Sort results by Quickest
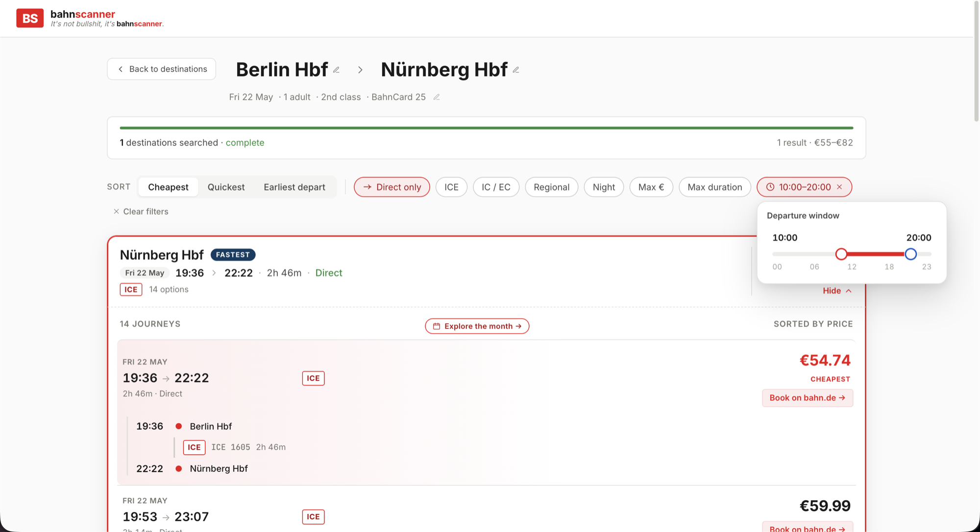980x532 pixels. click(226, 187)
